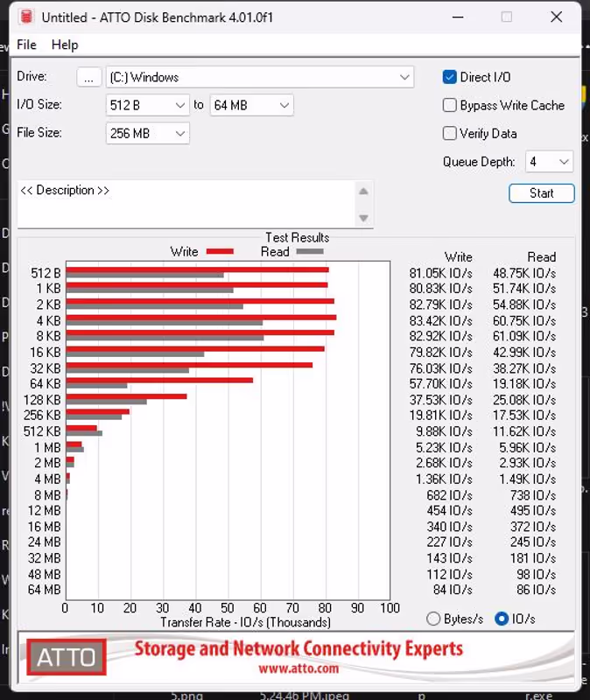590x700 pixels.
Task: Disable the Direct I/O checkbox
Action: (449, 77)
